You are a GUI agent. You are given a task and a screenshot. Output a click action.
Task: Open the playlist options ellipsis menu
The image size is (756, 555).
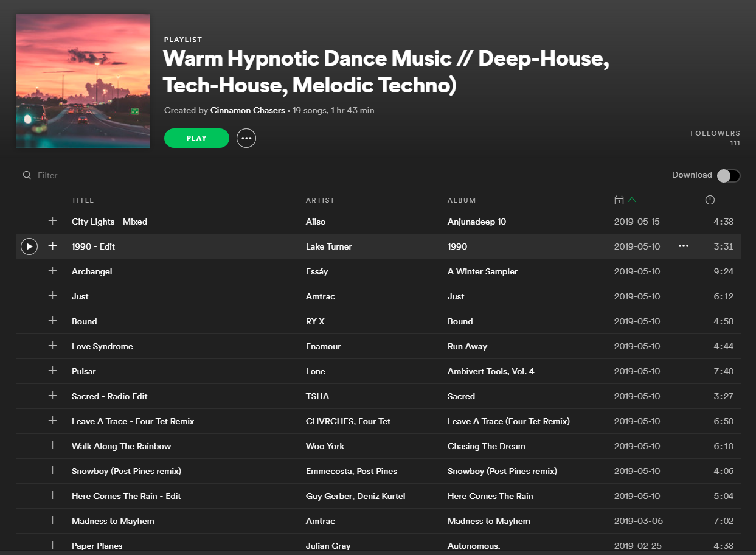click(246, 138)
